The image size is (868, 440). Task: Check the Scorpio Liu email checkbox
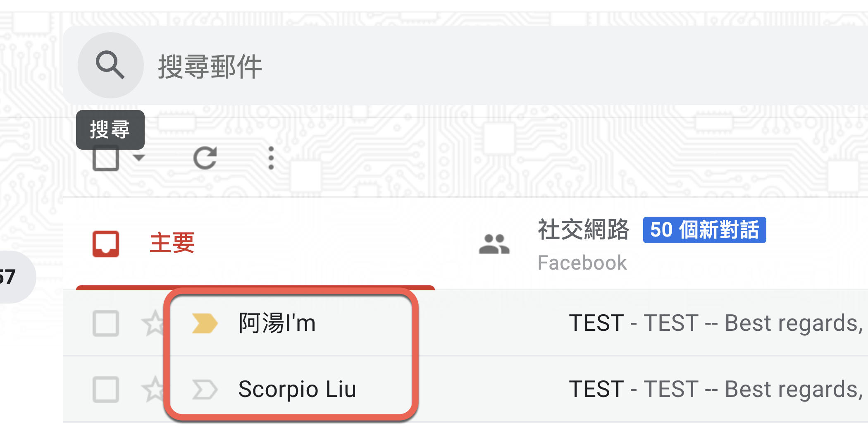(106, 390)
